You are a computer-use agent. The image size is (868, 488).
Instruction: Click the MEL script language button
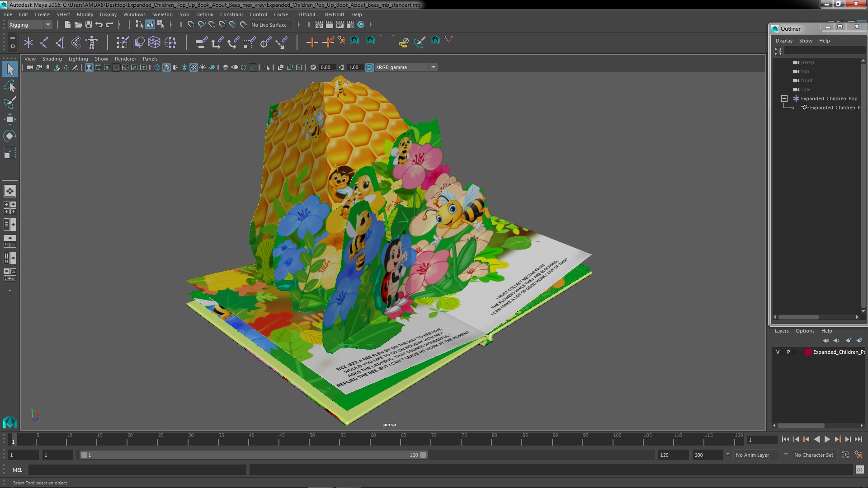(17, 470)
